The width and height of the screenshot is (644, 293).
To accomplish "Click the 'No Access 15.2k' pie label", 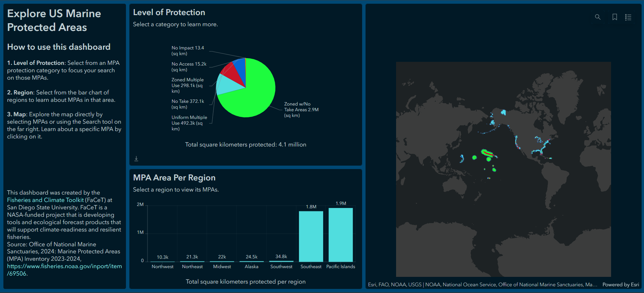I will (x=189, y=67).
